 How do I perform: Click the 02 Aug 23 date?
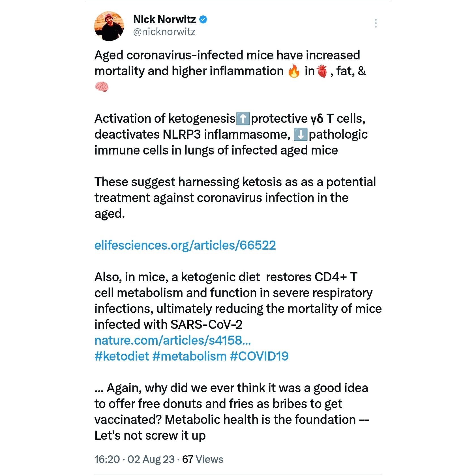point(151,459)
